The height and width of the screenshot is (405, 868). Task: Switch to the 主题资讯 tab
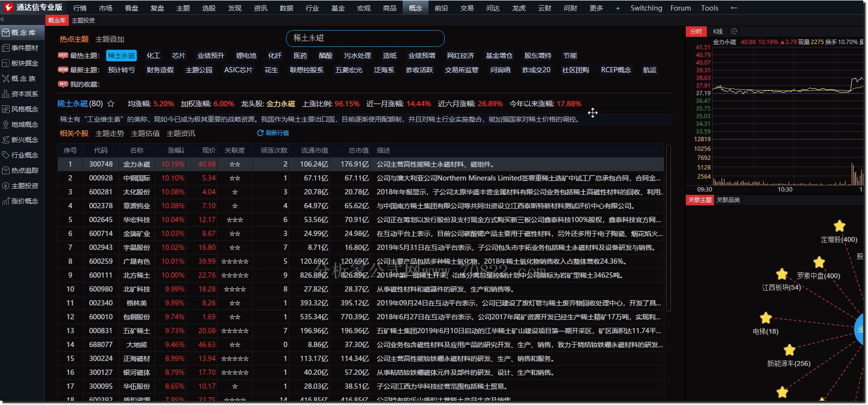[181, 134]
